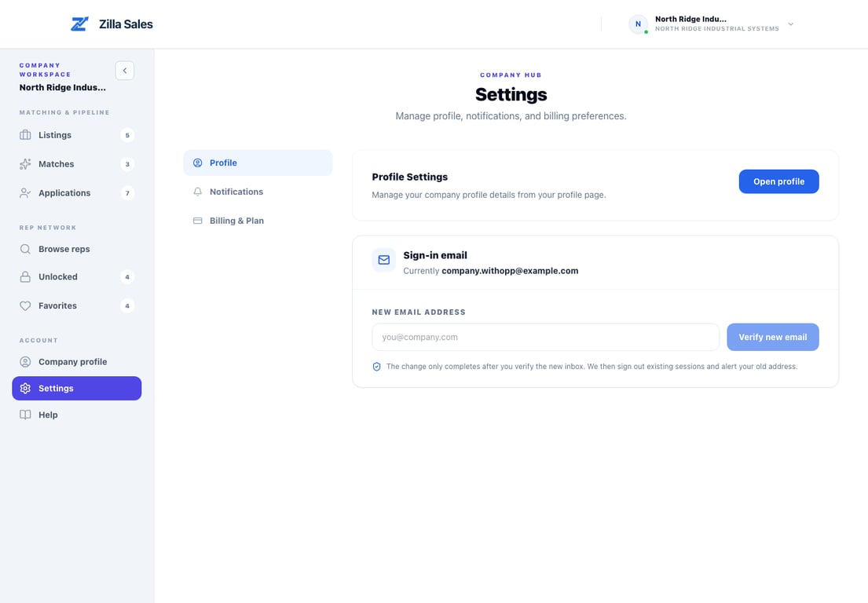Click the Open profile button
The height and width of the screenshot is (603, 868).
click(778, 181)
